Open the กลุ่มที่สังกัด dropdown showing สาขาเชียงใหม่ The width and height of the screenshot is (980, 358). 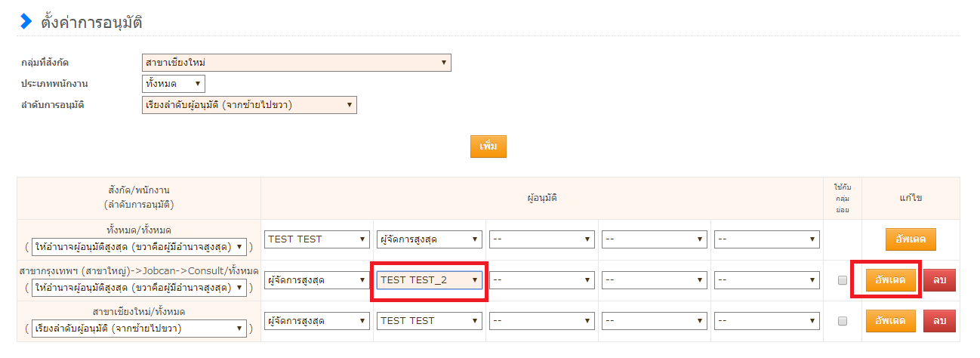[x=296, y=62]
